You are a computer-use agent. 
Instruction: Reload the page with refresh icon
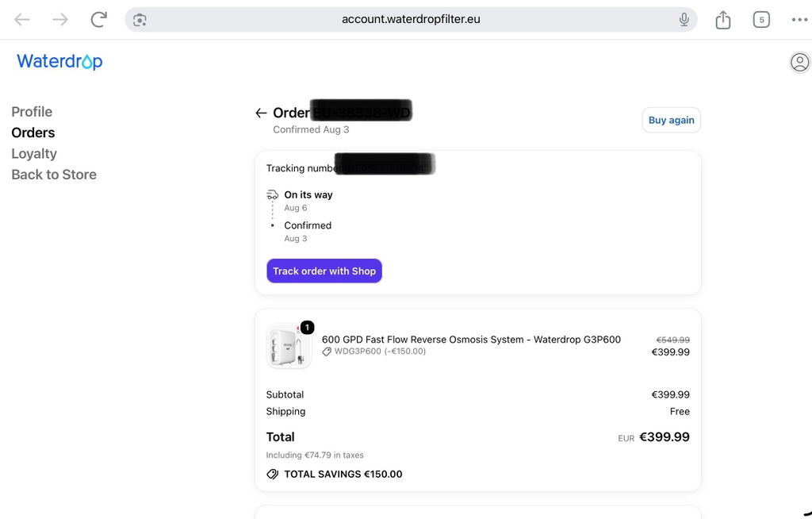coord(98,20)
